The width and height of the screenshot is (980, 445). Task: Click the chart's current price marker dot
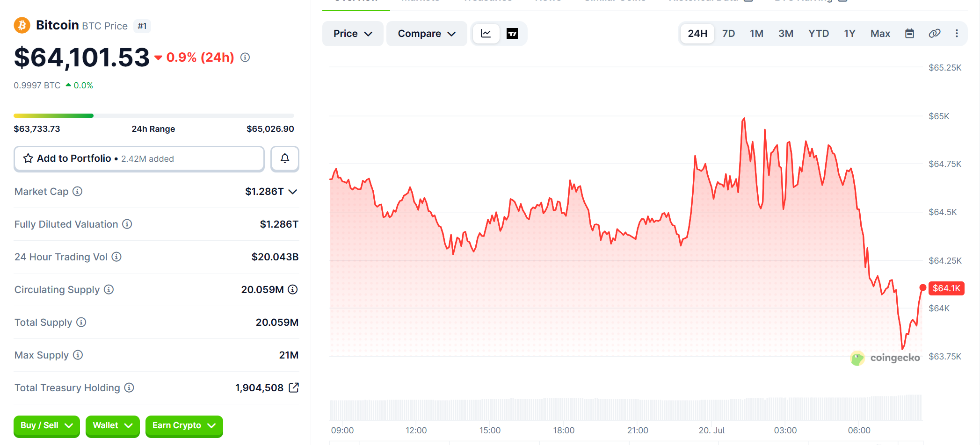tap(922, 287)
